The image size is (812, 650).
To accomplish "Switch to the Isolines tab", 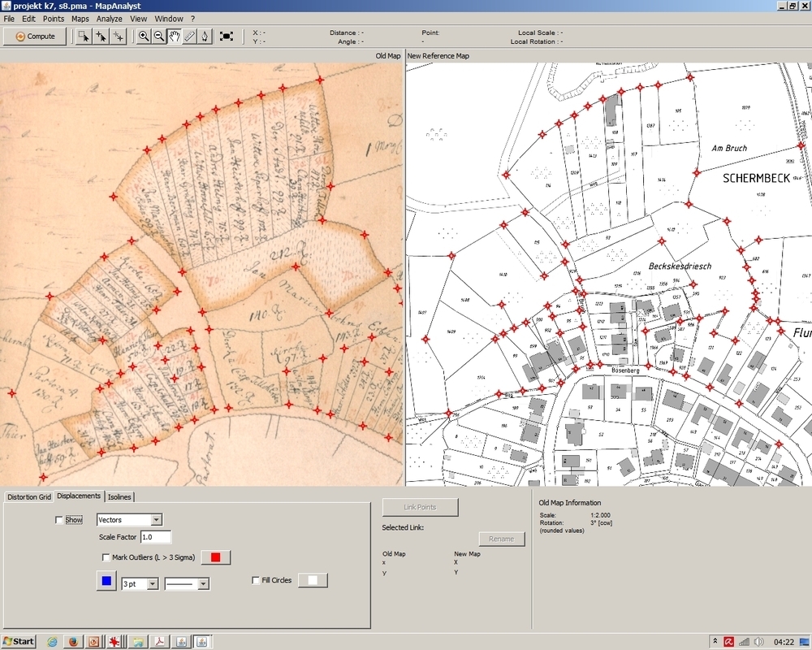I will 119,496.
